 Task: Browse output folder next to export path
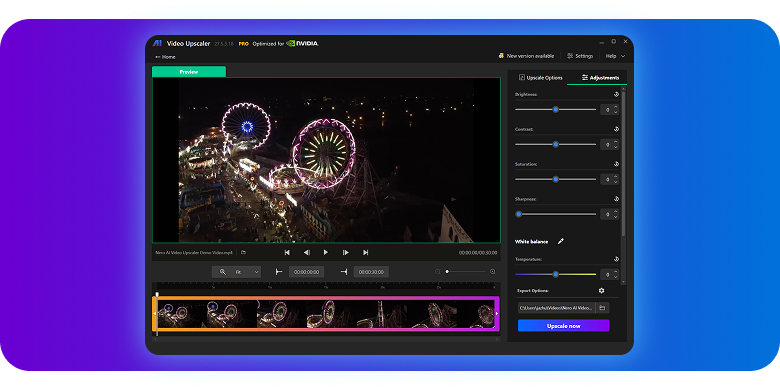602,308
